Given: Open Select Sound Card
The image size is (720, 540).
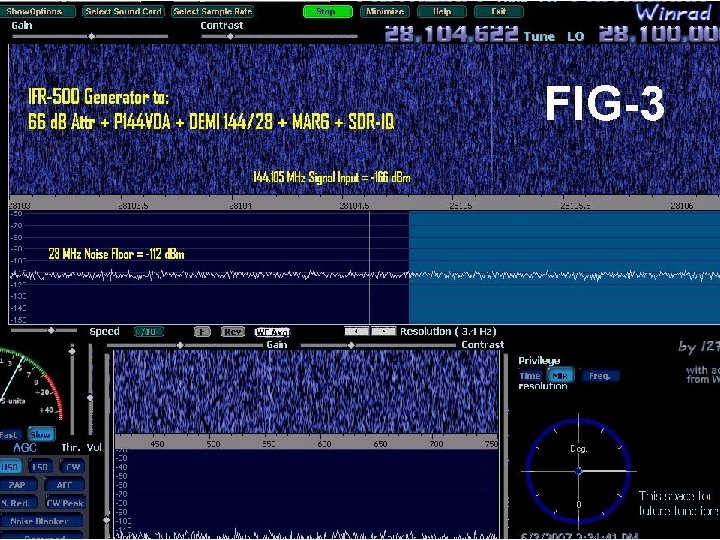Looking at the screenshot, I should click(124, 11).
